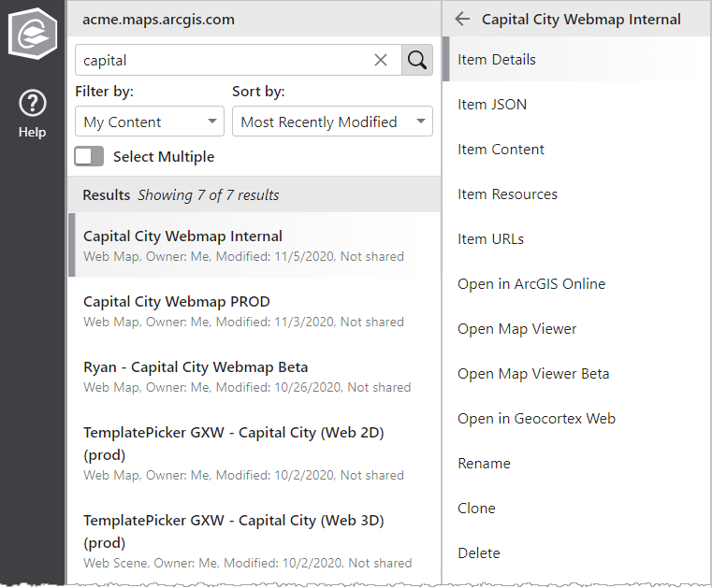Viewport: 712px width, 588px height.
Task: Click the Select Multiple label text
Action: [x=164, y=157]
